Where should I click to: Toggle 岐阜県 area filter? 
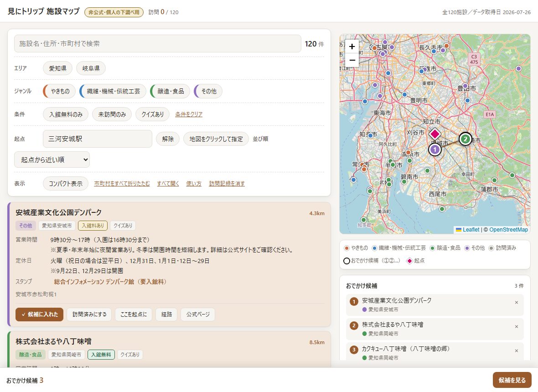click(91, 68)
